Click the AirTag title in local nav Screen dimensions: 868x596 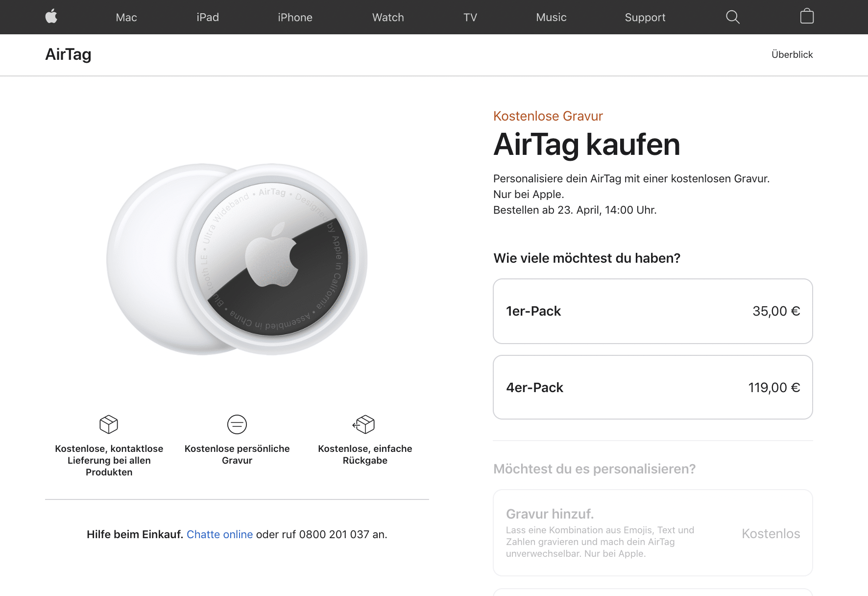coord(68,54)
